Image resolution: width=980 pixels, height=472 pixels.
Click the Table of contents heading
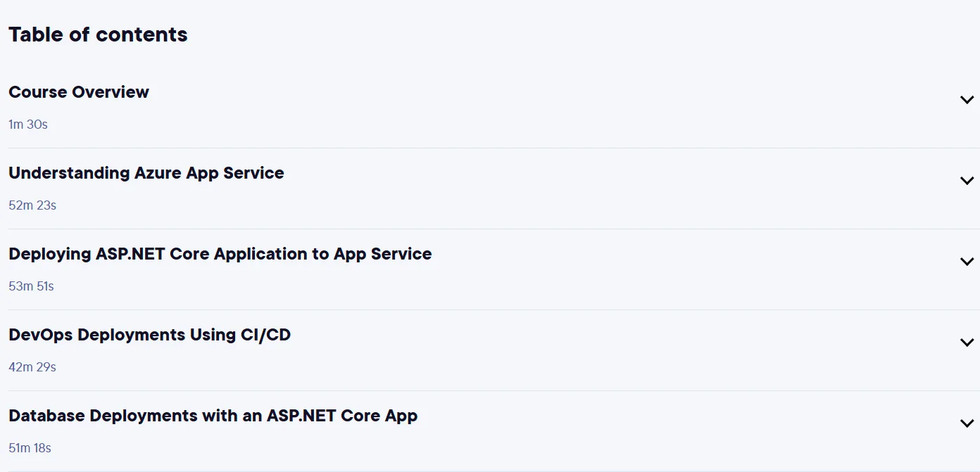(98, 34)
